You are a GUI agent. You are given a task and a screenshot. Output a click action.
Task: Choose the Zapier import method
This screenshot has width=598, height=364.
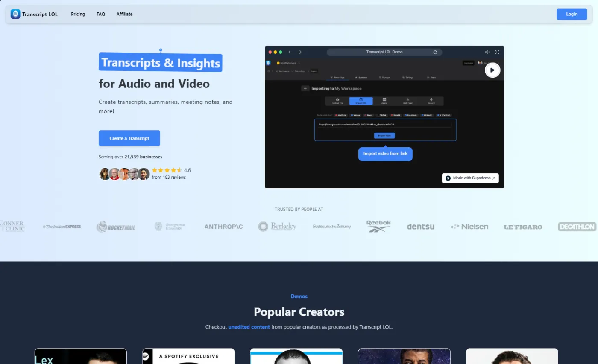384,101
